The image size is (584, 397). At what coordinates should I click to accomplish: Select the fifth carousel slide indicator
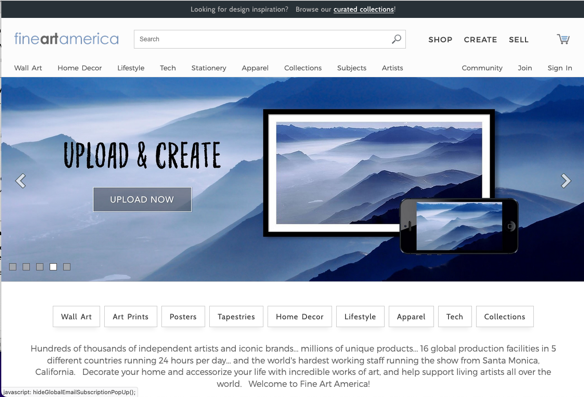(67, 267)
